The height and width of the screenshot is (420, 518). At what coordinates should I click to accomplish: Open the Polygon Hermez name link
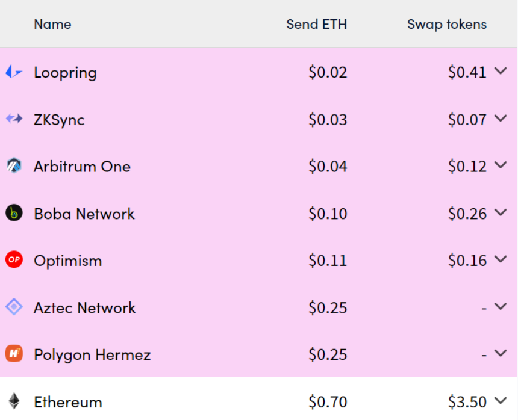(x=92, y=354)
